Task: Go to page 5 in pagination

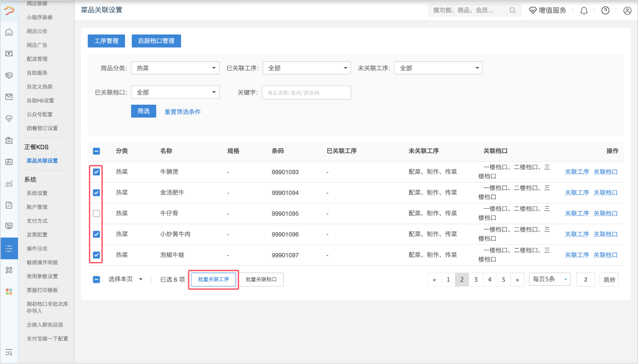Action: (503, 280)
